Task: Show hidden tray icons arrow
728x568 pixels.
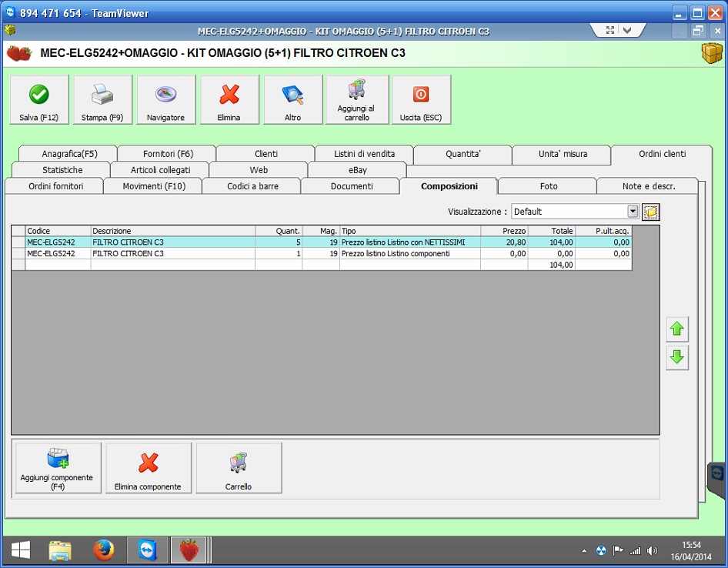Action: [584, 551]
